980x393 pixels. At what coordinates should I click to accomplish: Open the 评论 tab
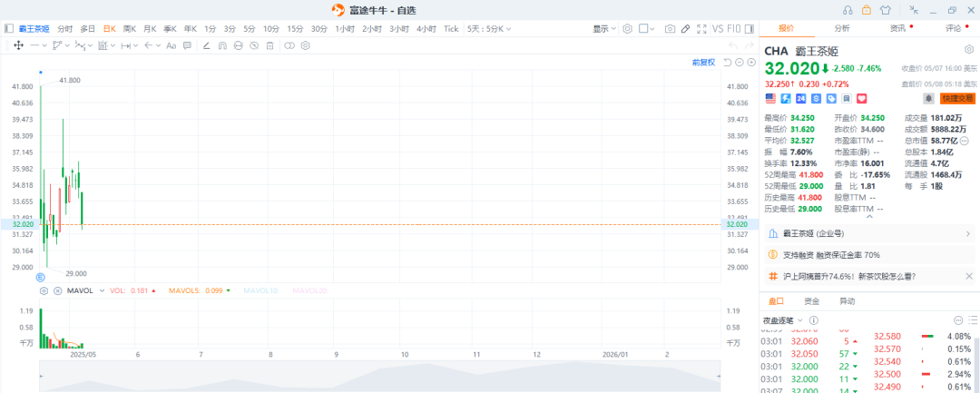(954, 29)
